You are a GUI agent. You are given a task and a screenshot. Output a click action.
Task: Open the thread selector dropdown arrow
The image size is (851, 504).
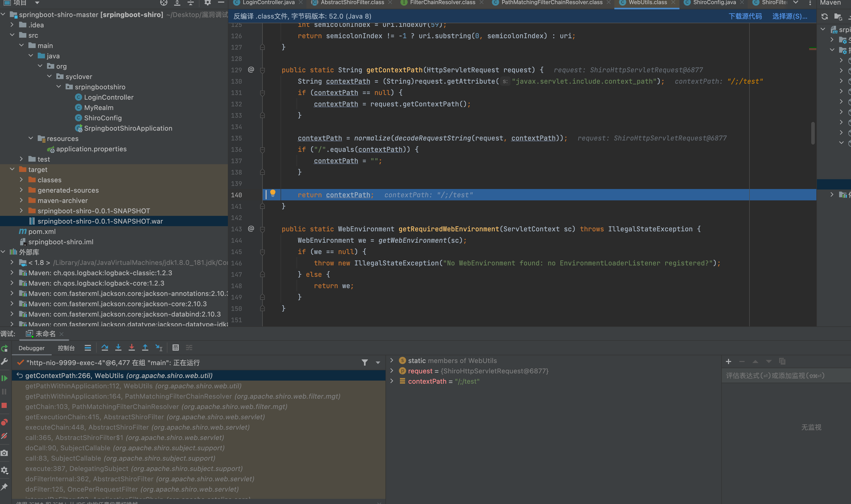378,363
